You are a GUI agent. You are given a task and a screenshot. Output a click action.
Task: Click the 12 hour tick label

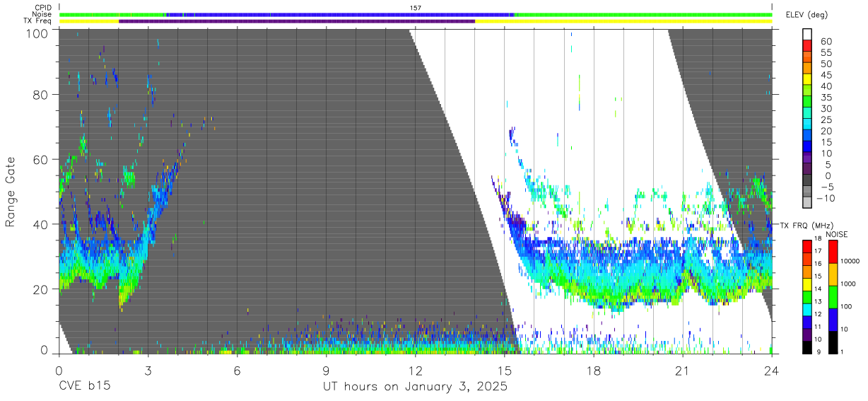(x=415, y=371)
